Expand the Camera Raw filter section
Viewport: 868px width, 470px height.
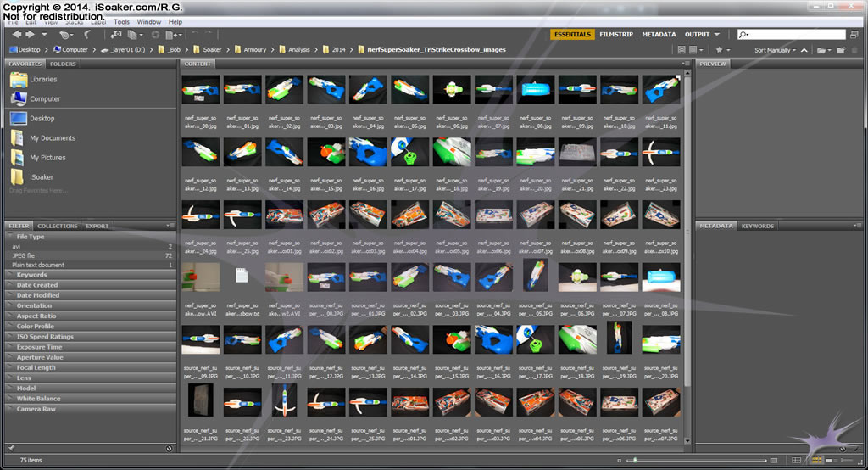point(91,409)
